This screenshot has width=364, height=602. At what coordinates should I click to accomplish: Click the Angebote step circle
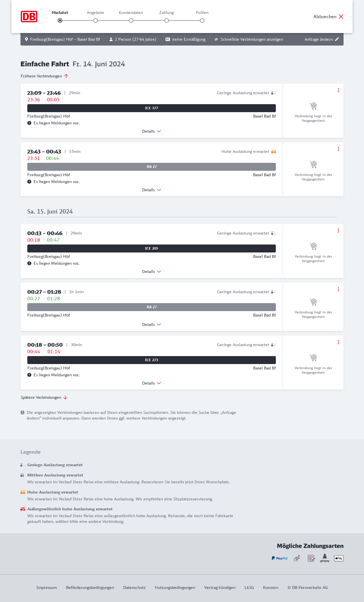[96, 20]
